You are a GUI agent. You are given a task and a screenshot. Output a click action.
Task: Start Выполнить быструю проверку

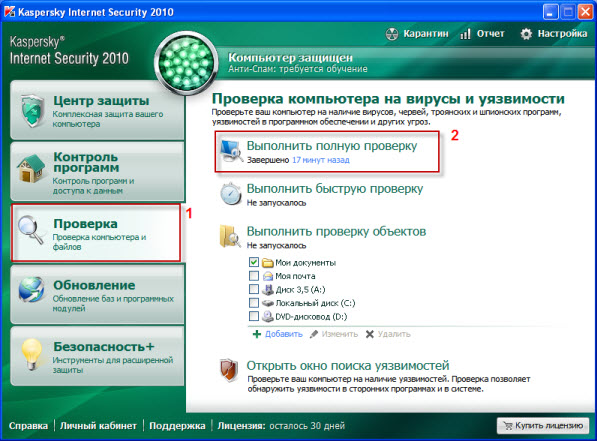click(x=335, y=189)
